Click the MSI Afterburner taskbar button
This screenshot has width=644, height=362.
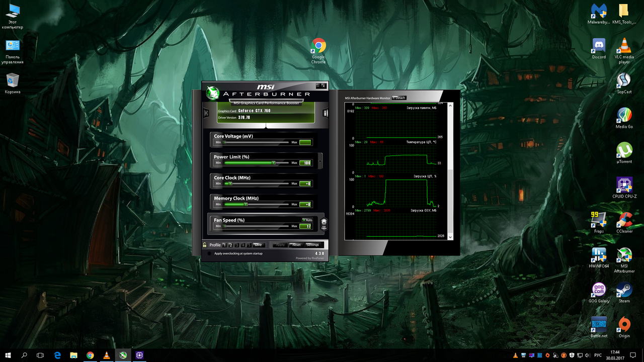123,355
